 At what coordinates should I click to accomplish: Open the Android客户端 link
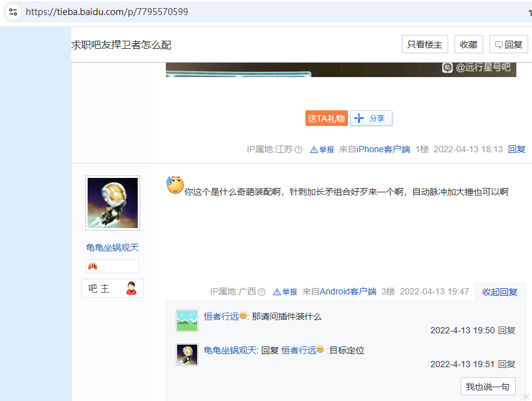pos(348,292)
